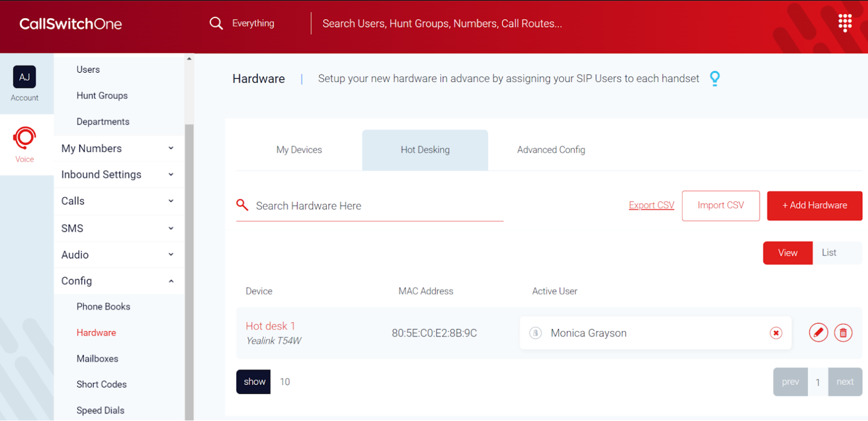Click the Yealink T54W model text
The image size is (868, 421).
274,341
